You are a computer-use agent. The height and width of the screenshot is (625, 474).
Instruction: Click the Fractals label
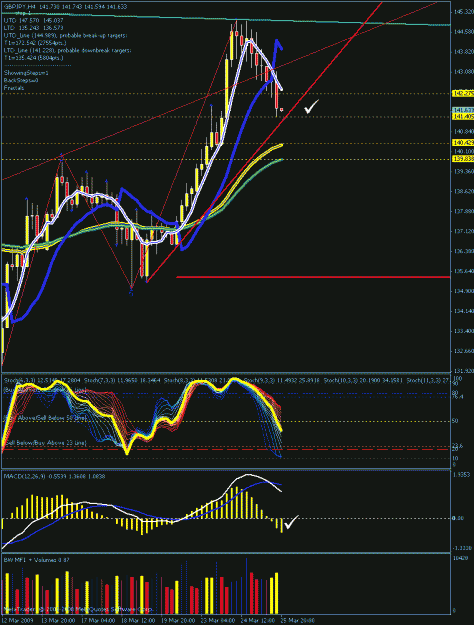14,88
